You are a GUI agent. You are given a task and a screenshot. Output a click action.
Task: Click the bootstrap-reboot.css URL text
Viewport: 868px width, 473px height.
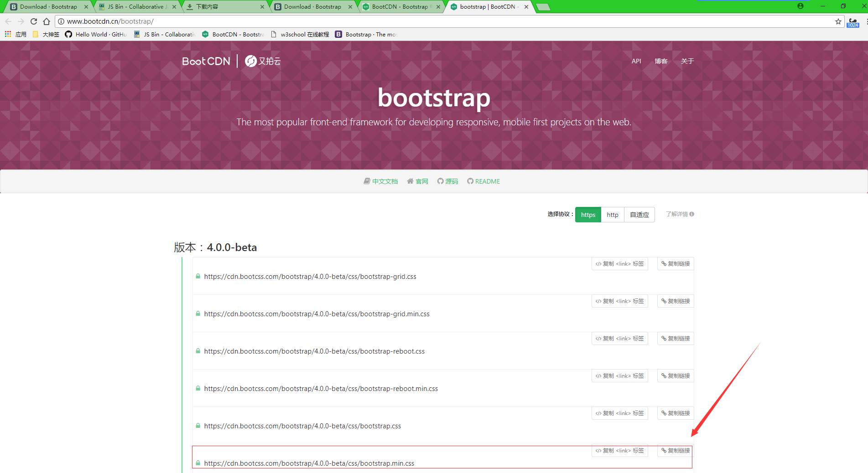(314, 351)
